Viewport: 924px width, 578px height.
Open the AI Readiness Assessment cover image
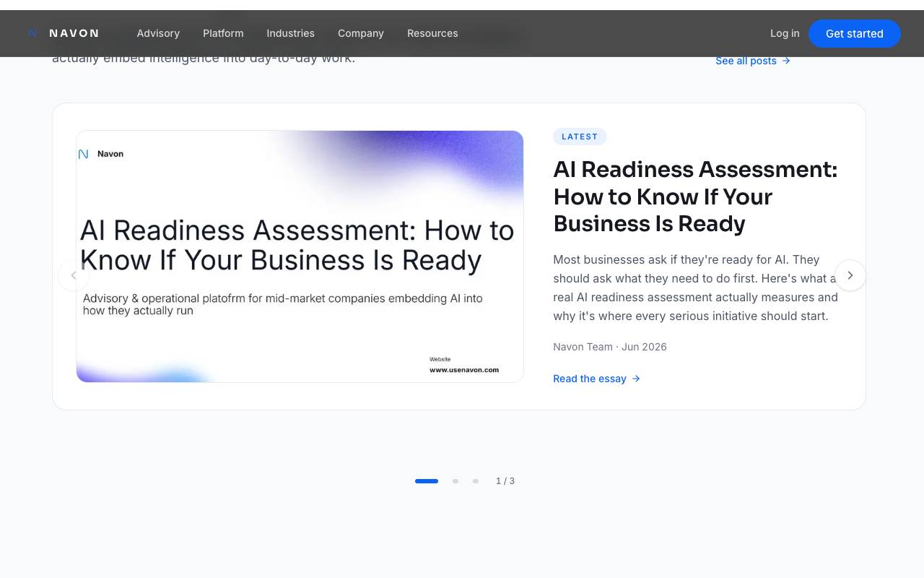click(x=300, y=256)
